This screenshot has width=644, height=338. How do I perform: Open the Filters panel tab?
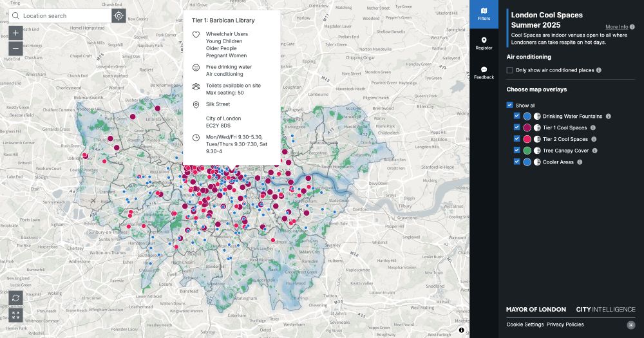(x=484, y=14)
